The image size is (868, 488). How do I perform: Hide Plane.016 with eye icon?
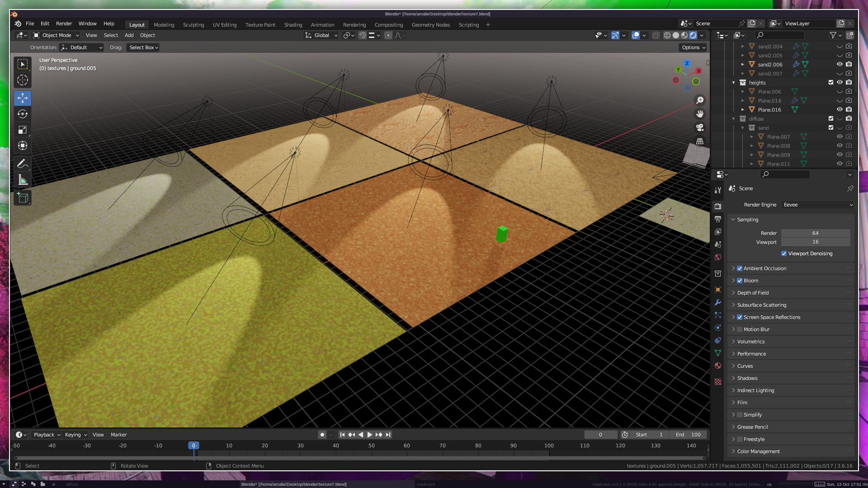tap(840, 109)
